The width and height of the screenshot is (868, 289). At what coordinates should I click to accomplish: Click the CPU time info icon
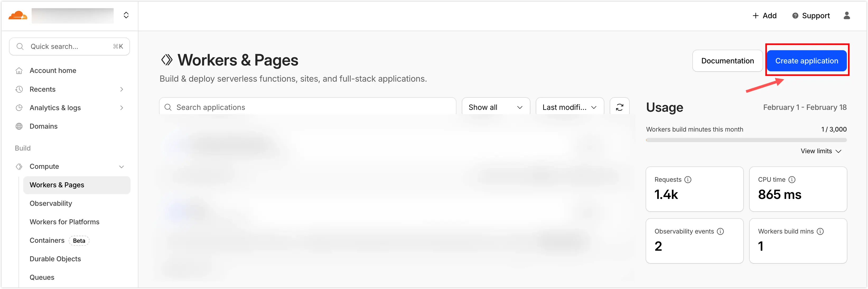[792, 180]
